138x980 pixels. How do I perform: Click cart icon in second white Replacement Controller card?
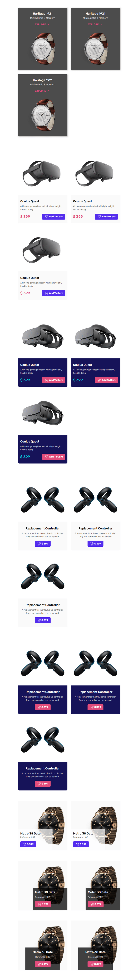(92, 544)
